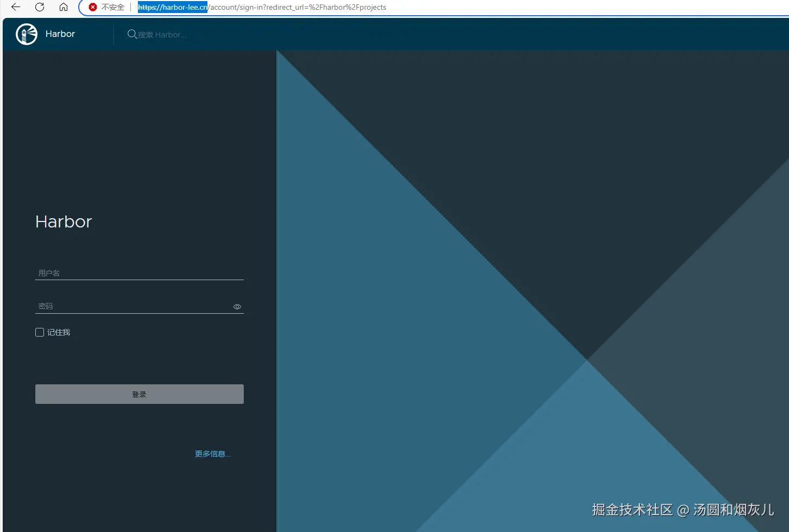The image size is (789, 532).
Task: Reload the page with the refresh icon
Action: click(40, 7)
